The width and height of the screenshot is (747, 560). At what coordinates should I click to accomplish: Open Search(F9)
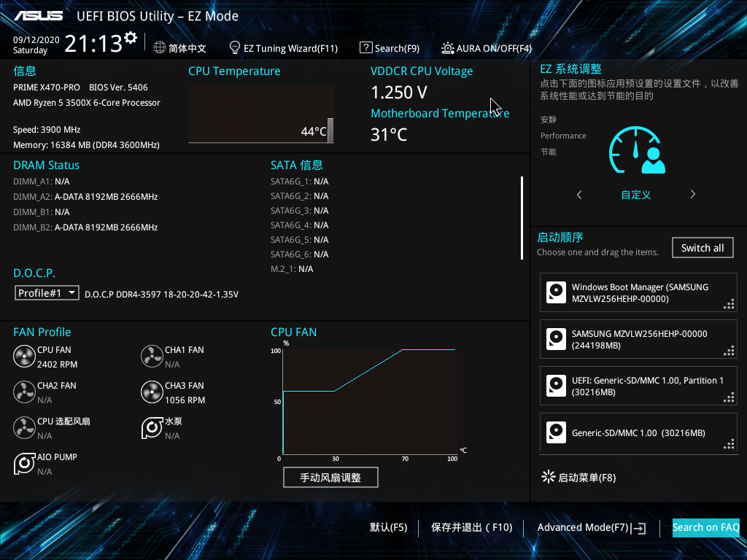[x=390, y=48]
